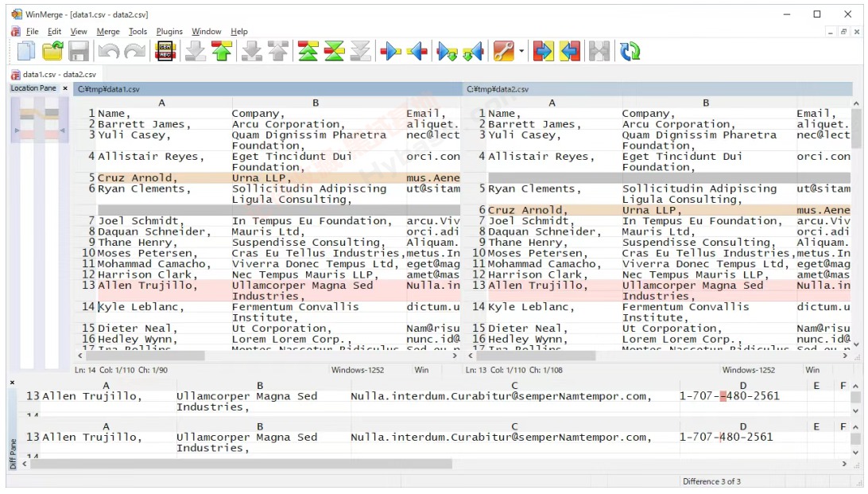
Task: Close the Location Pane
Action: 64,88
